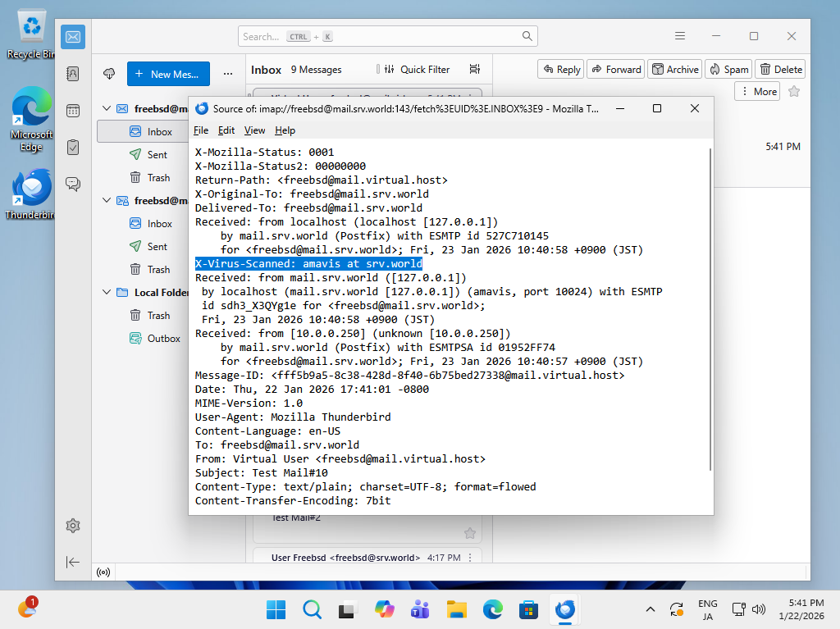Open Microsoft Store from the taskbar
The image size is (840, 629).
click(528, 609)
